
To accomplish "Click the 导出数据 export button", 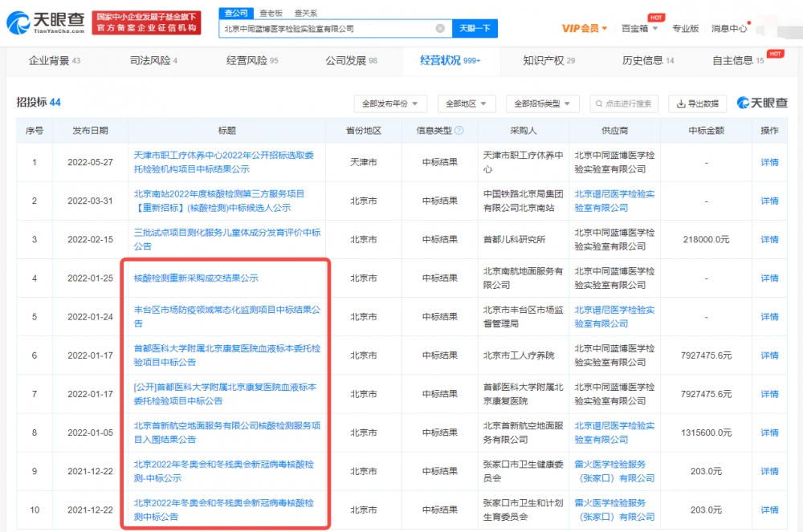I will click(698, 104).
